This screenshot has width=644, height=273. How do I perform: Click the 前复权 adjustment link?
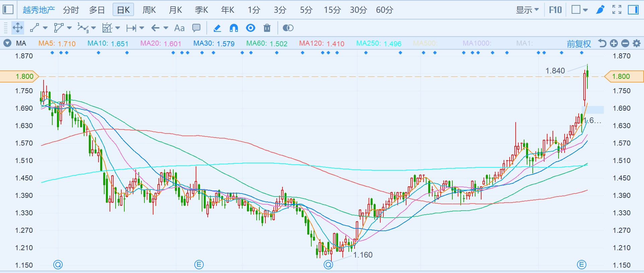[x=579, y=44]
